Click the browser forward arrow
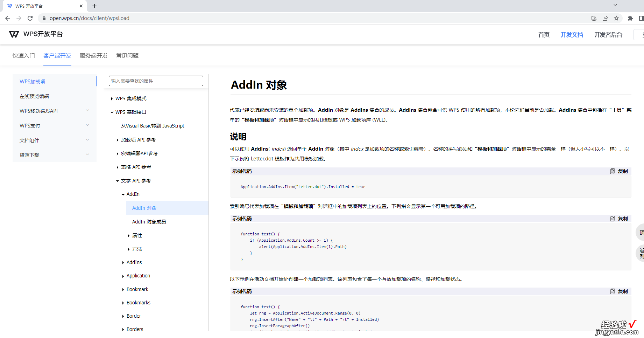Viewport: 644px width, 338px height. coord(19,18)
